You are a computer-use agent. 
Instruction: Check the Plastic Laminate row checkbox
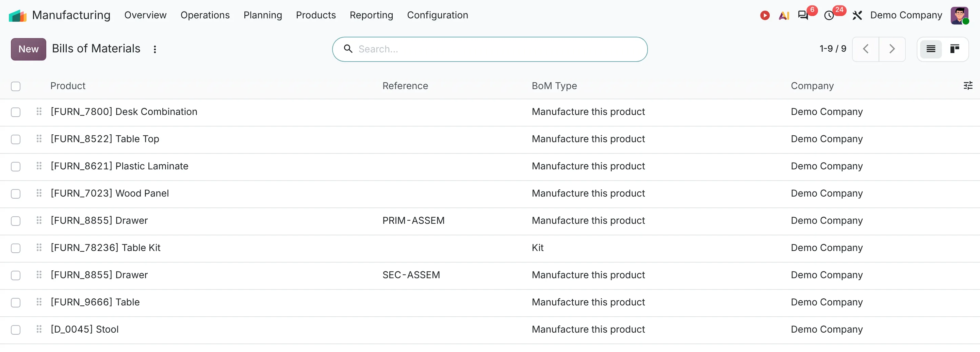click(x=16, y=167)
